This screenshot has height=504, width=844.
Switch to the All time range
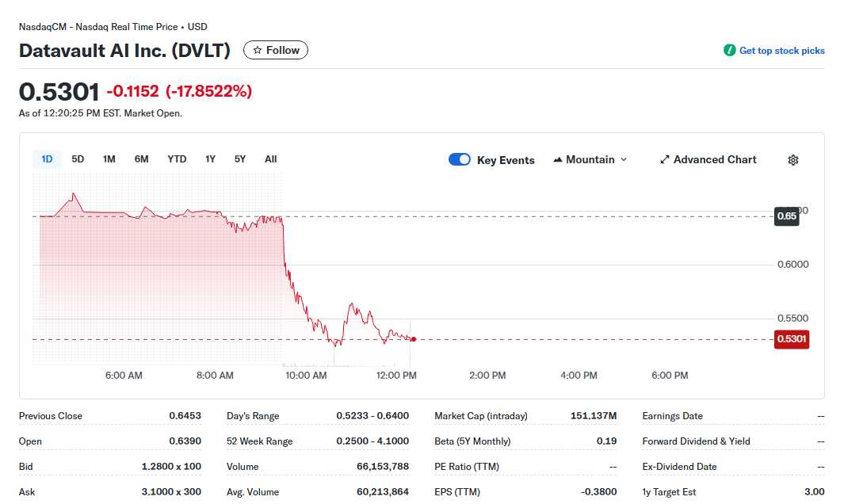tap(270, 158)
